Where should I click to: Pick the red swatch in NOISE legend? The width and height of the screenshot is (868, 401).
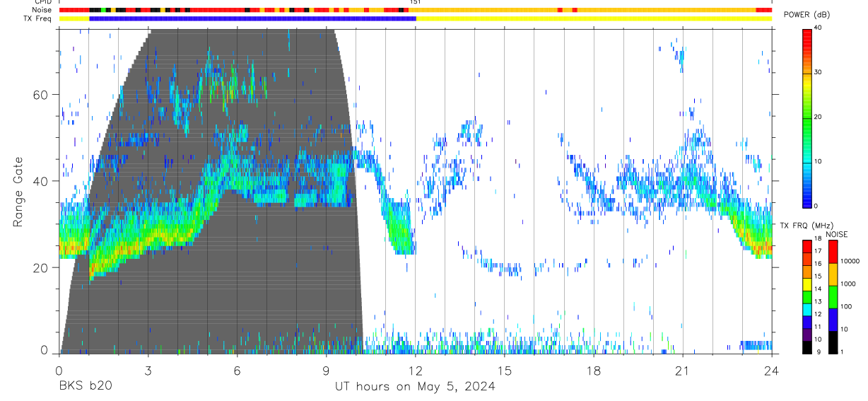[832, 251]
